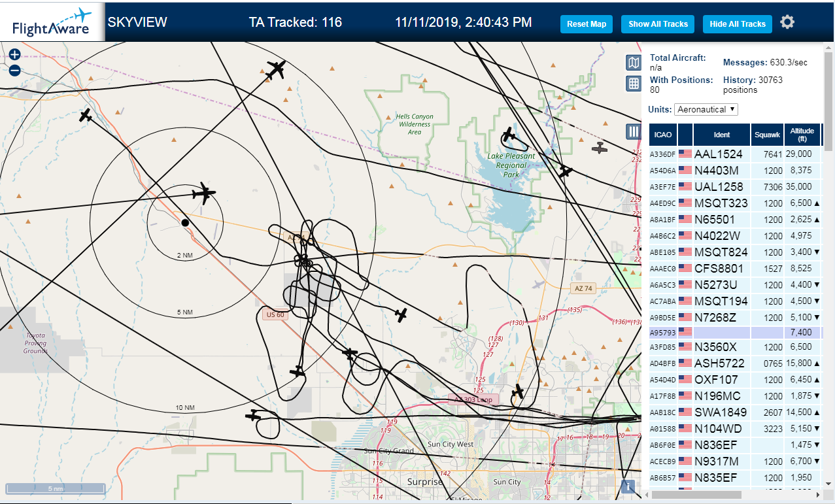Select the N9317M aircraft row
Image resolution: width=835 pixels, height=504 pixels.
tap(736, 461)
